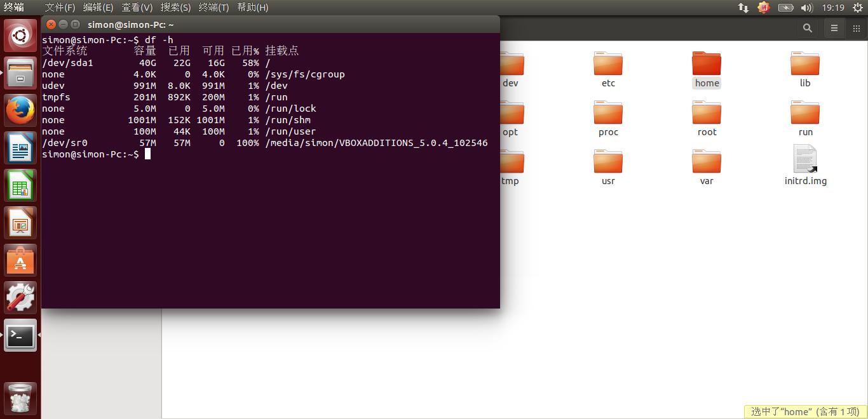
Task: Open the 终端(T) menu
Action: pos(214,8)
